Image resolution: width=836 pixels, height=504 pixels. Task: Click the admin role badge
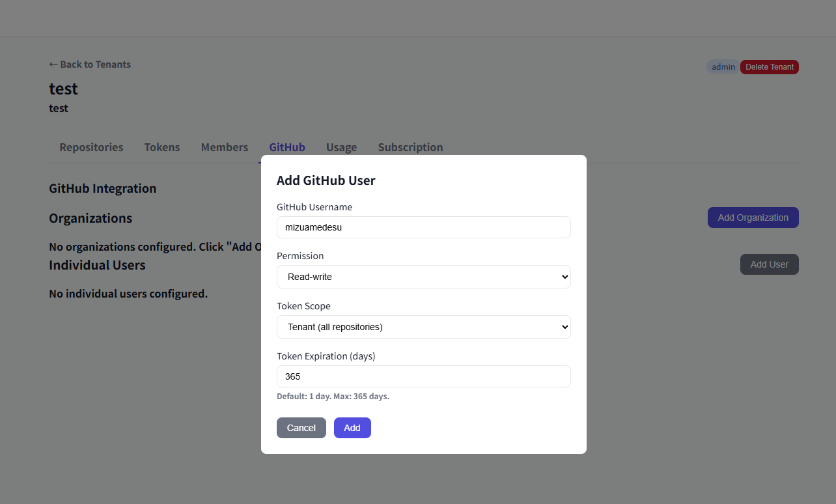tap(723, 67)
